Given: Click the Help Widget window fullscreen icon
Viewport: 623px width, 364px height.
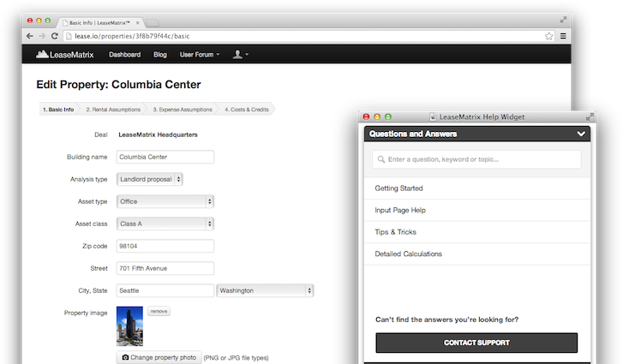Looking at the screenshot, I should pos(590,116).
